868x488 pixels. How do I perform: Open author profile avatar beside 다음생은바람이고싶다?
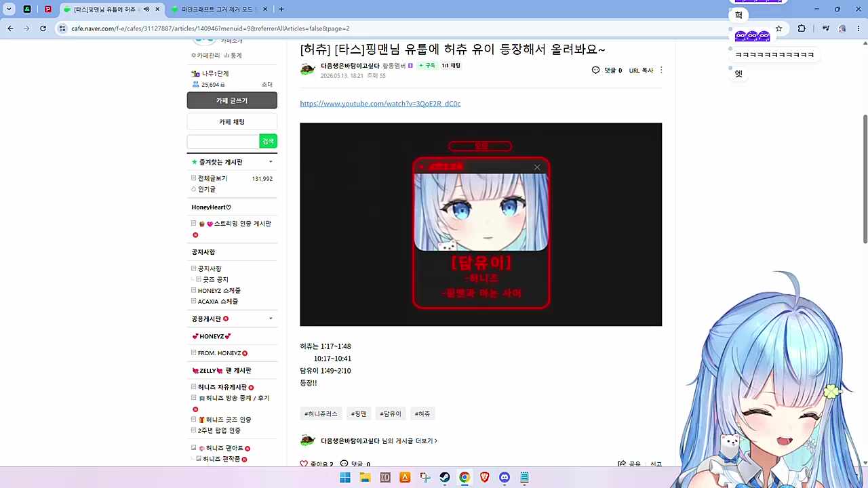(x=308, y=69)
